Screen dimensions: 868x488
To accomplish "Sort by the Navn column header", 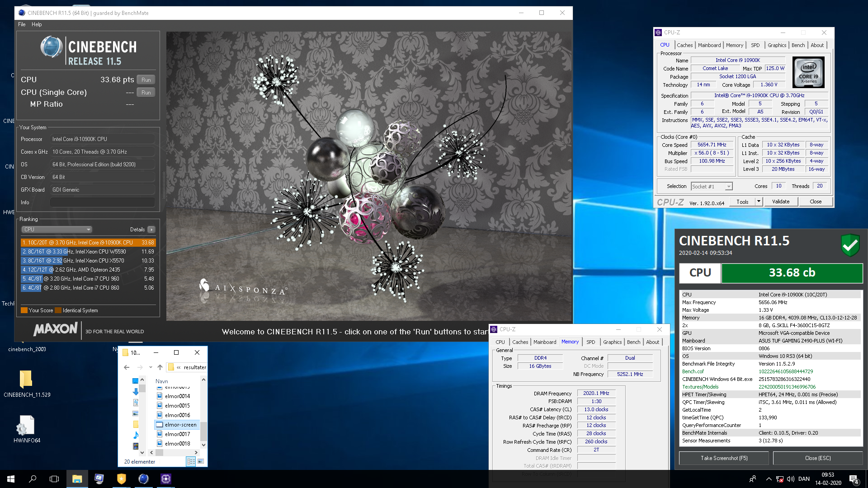I will [162, 381].
